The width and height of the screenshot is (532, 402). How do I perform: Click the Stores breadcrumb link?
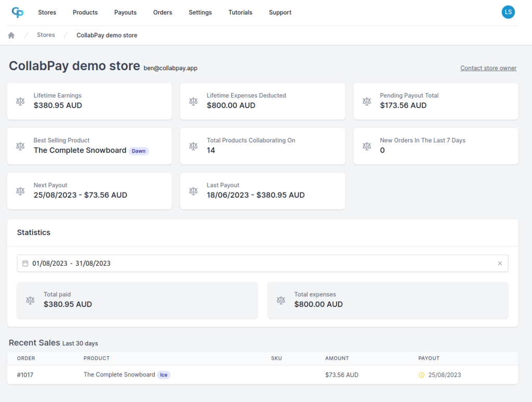pyautogui.click(x=46, y=35)
